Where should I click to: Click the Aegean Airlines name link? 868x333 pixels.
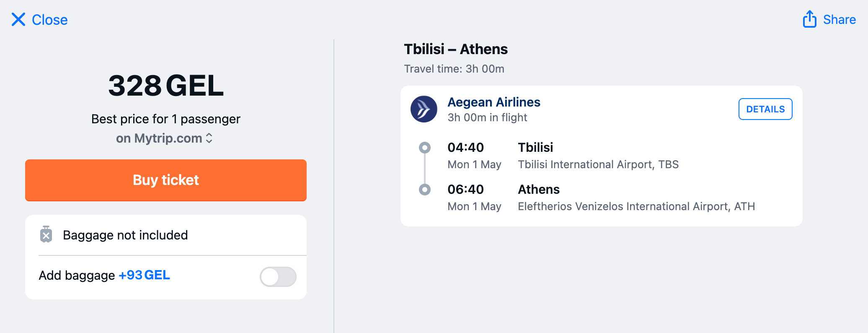[494, 102]
